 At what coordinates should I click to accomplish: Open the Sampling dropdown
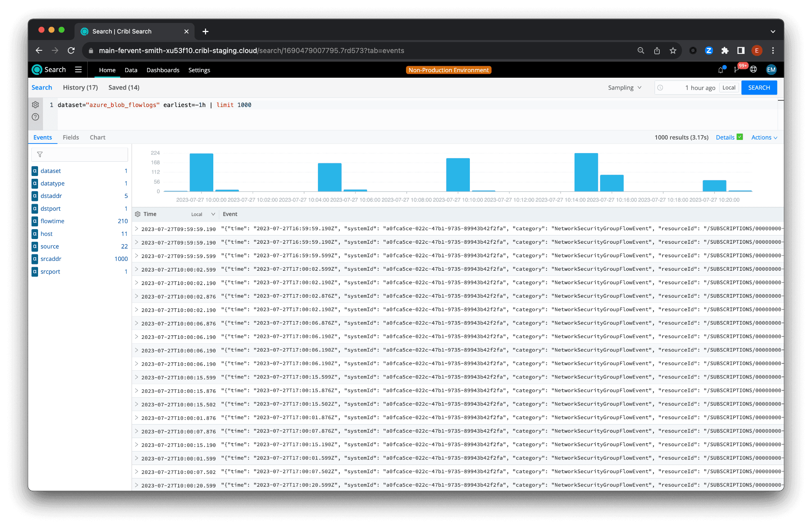(x=625, y=88)
